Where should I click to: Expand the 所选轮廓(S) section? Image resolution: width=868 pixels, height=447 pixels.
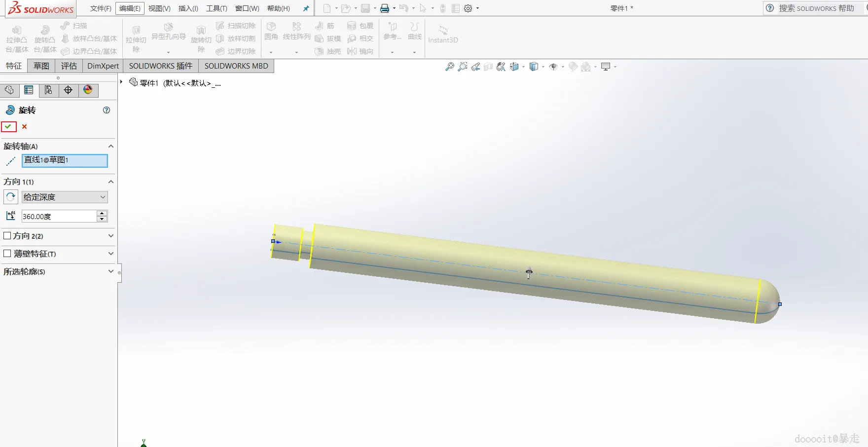111,271
